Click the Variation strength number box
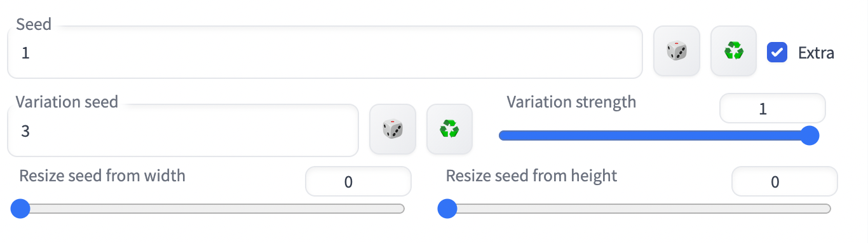Screen dimensions: 868x243 click(772, 109)
